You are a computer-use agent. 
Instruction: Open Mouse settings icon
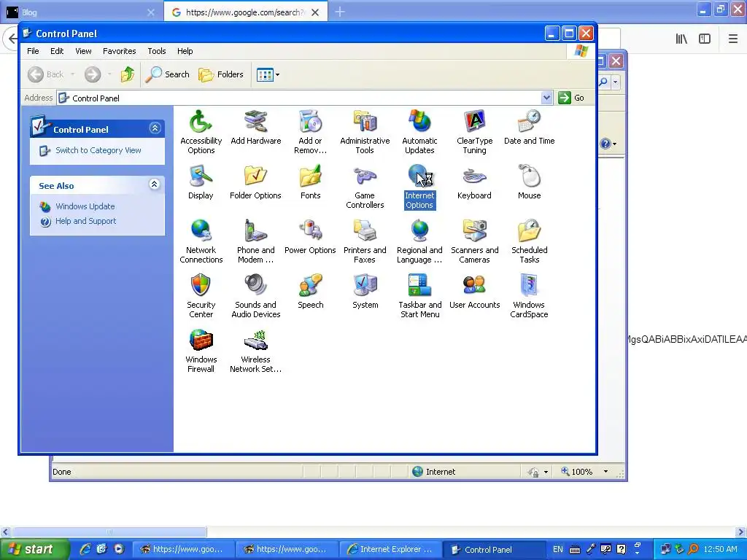pyautogui.click(x=530, y=182)
